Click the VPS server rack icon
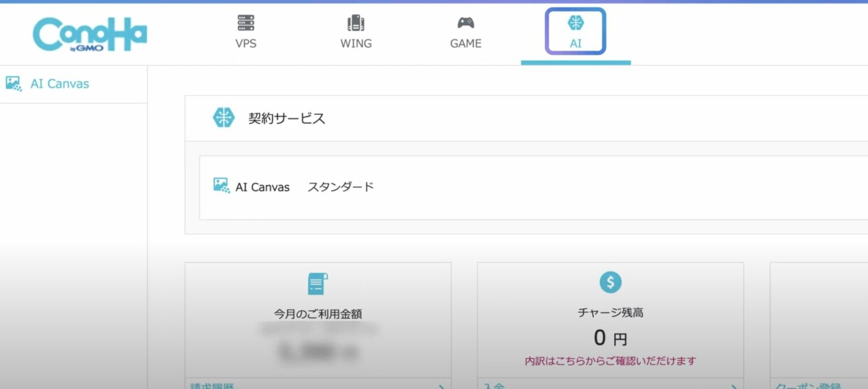The height and width of the screenshot is (389, 868). [245, 23]
